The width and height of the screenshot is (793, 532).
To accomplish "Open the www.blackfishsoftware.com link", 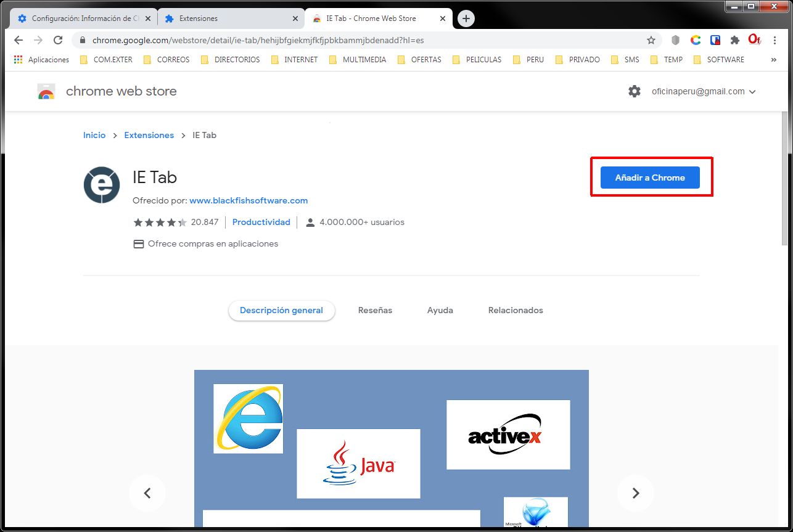I will pyautogui.click(x=249, y=200).
